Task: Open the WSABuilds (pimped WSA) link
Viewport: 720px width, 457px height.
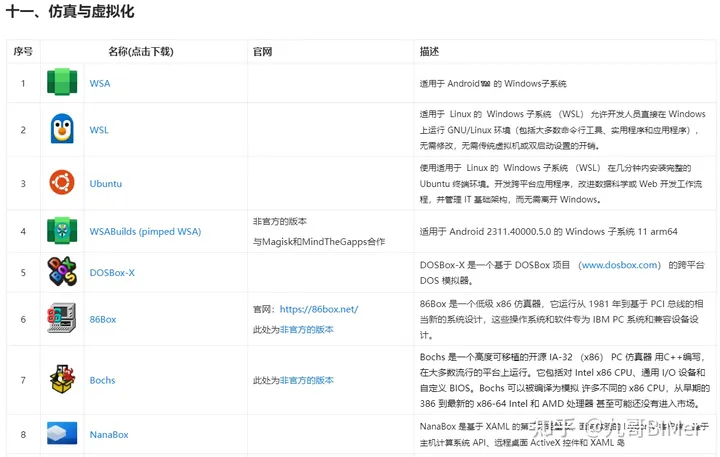Action: click(x=145, y=231)
